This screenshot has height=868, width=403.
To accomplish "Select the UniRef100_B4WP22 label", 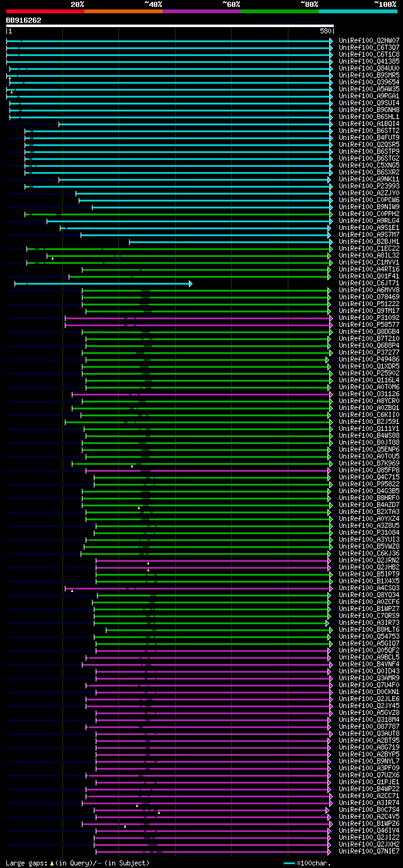I will pos(369,789).
